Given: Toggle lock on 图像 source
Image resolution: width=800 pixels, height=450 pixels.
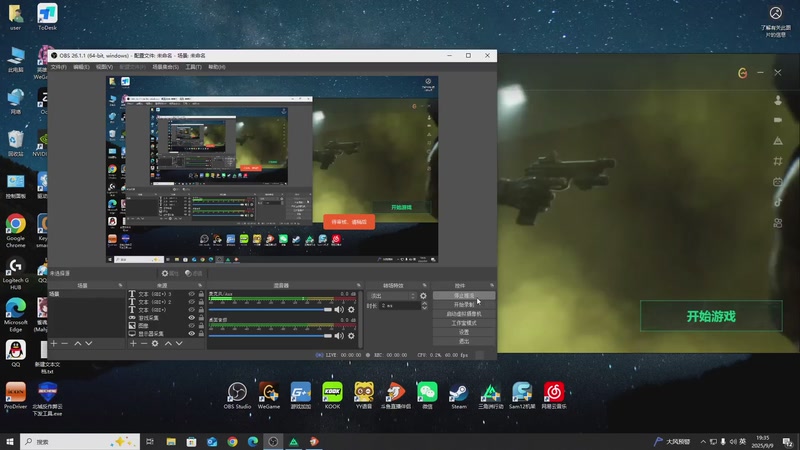Looking at the screenshot, I should point(201,326).
